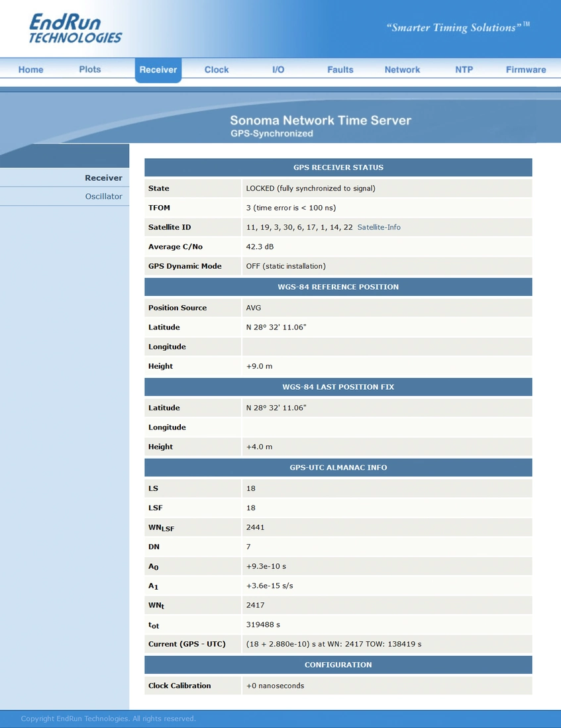Click the 'State' row label
Screen dimensions: 561x728
[x=158, y=189]
